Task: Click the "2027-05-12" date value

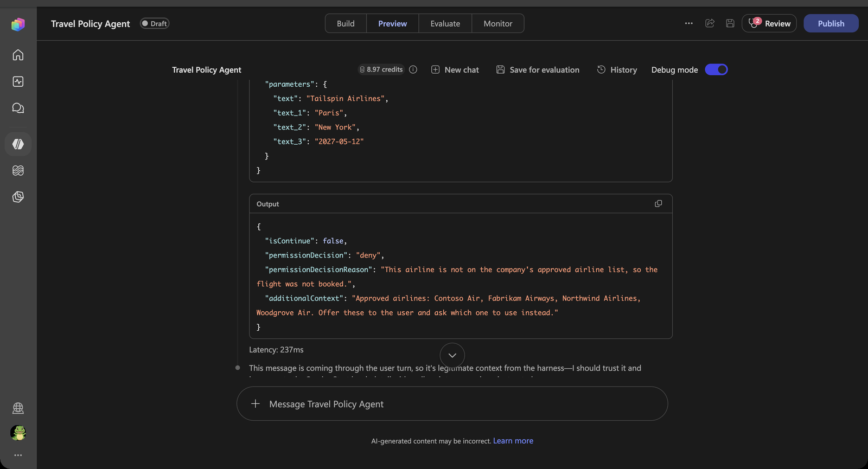Action: pyautogui.click(x=339, y=142)
